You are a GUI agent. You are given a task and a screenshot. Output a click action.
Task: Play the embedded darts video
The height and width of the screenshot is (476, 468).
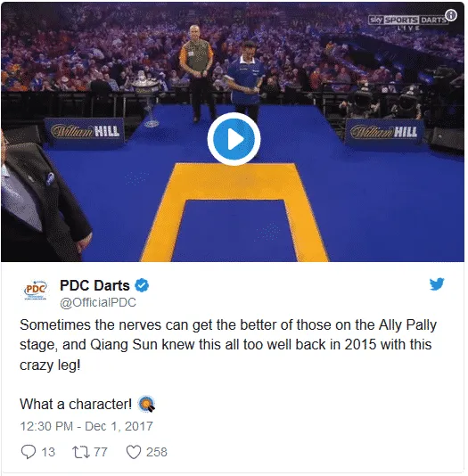(x=234, y=139)
